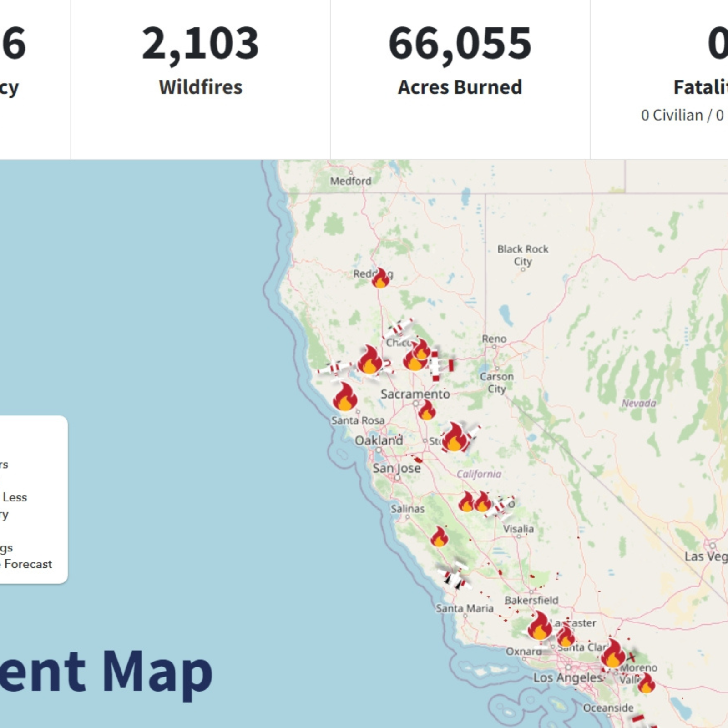This screenshot has height=728, width=728.
Task: Select the large fire marker near Stockton
Action: 454,437
